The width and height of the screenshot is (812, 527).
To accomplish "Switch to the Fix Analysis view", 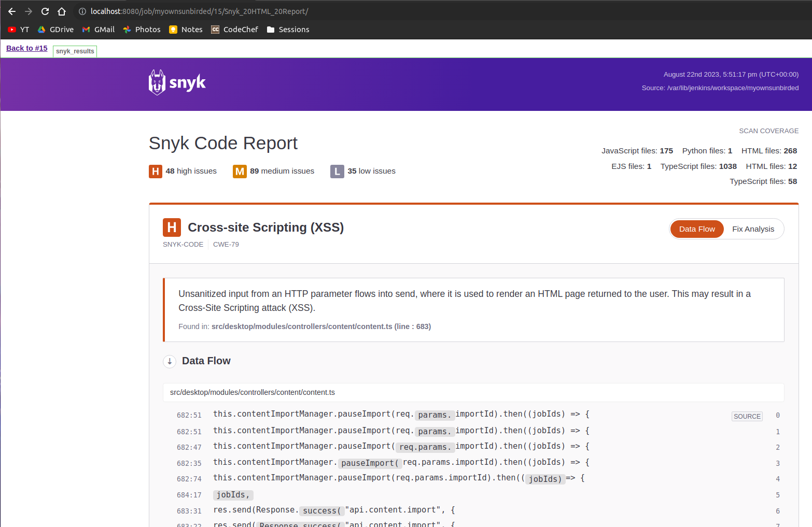I will (753, 229).
